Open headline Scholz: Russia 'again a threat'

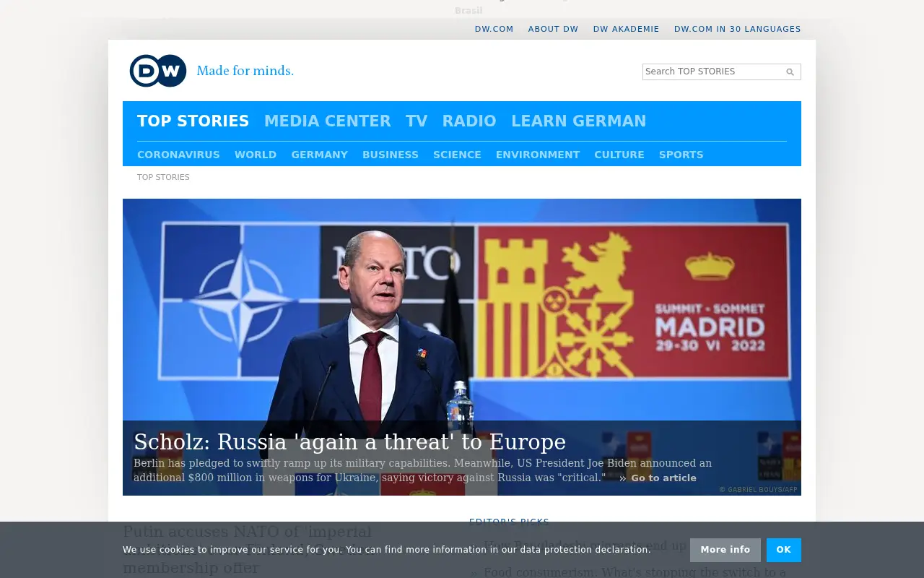tap(349, 441)
